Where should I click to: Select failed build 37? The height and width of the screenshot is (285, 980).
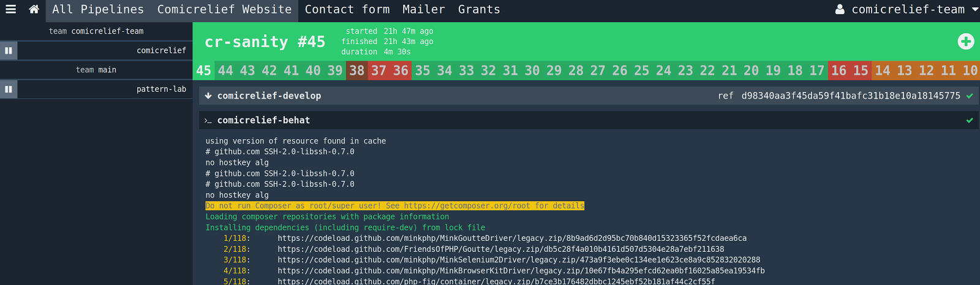(x=379, y=70)
